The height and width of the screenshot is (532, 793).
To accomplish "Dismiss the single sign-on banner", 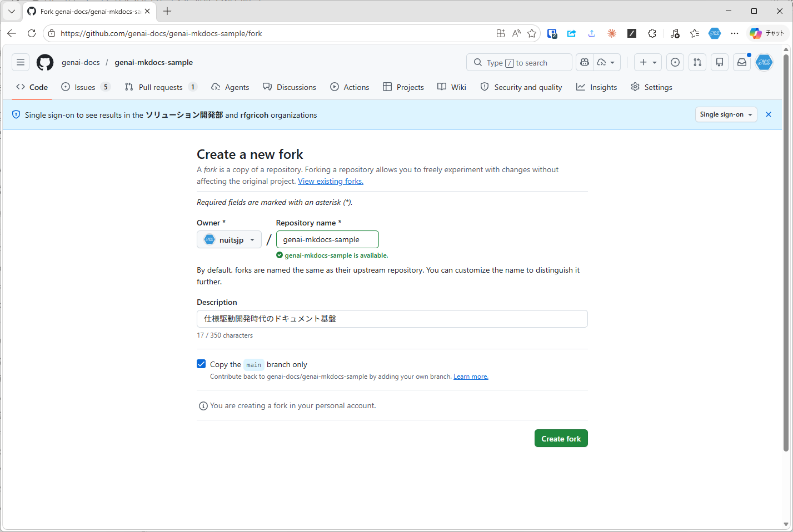I will (769, 114).
